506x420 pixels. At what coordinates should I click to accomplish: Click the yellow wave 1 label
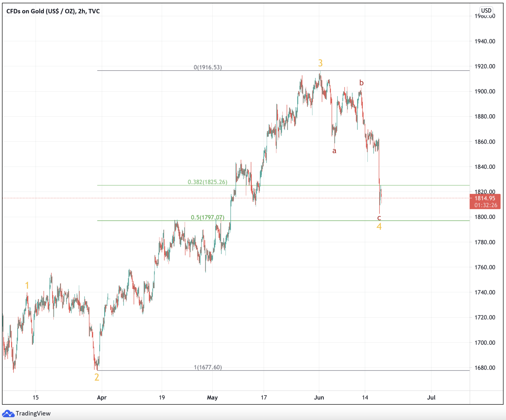point(27,285)
